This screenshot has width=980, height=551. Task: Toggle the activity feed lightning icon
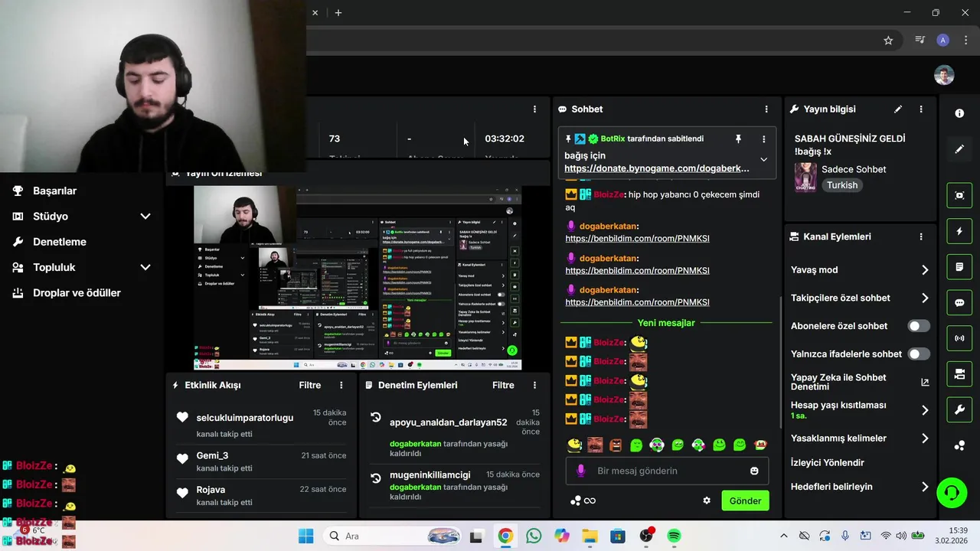[959, 231]
